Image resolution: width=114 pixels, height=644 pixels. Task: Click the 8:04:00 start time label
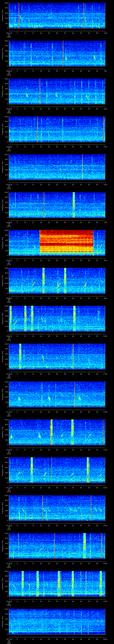pyautogui.click(x=9, y=147)
